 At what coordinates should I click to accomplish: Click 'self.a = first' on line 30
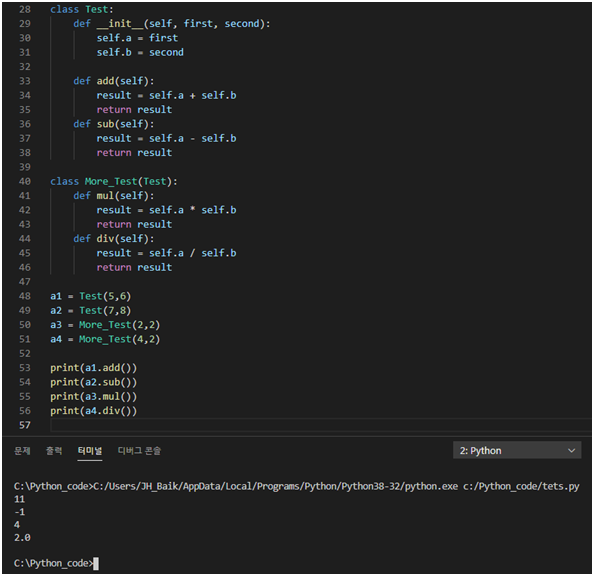[137, 38]
